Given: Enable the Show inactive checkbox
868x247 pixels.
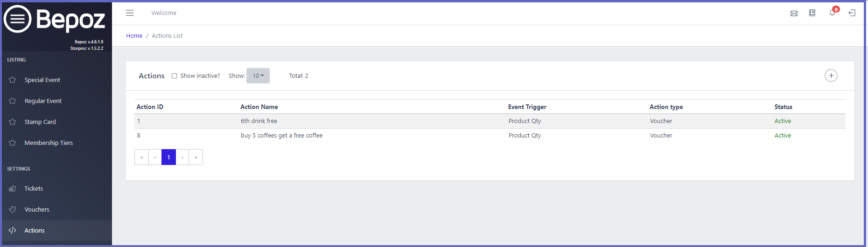Looking at the screenshot, I should click(x=174, y=76).
